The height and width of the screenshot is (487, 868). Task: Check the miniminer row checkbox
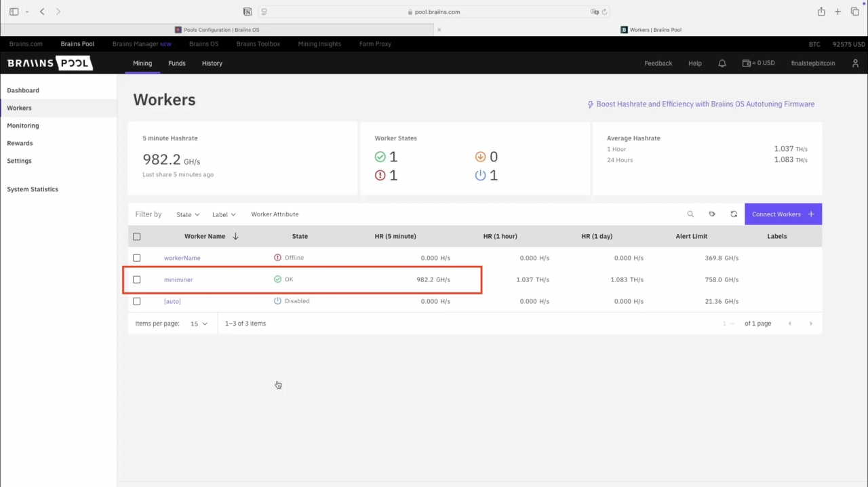click(x=137, y=279)
